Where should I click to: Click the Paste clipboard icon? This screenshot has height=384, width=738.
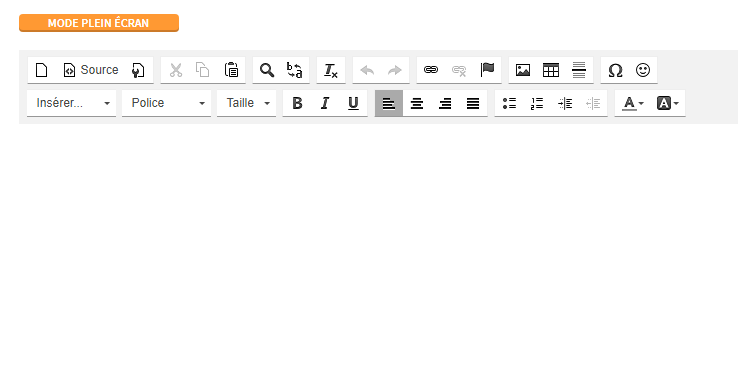click(x=231, y=70)
